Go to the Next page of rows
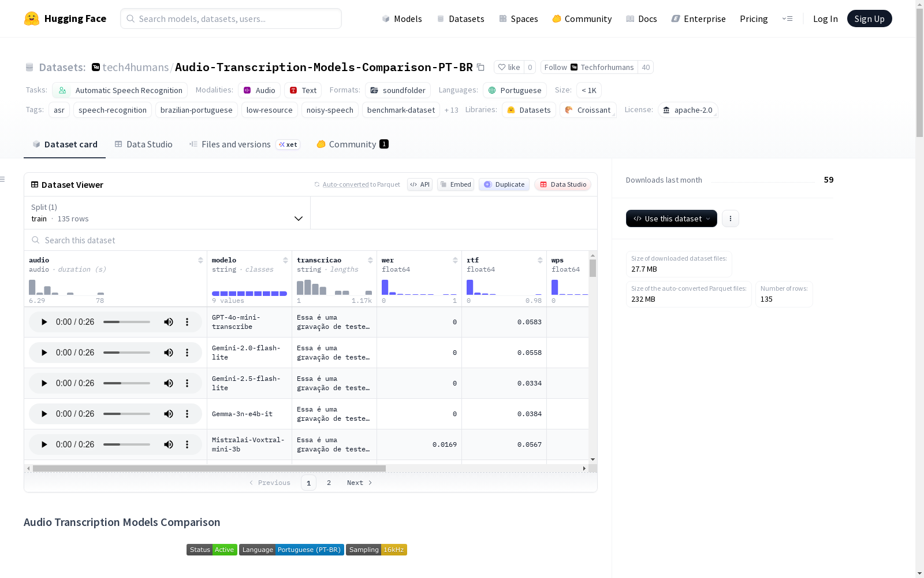 pyautogui.click(x=359, y=483)
